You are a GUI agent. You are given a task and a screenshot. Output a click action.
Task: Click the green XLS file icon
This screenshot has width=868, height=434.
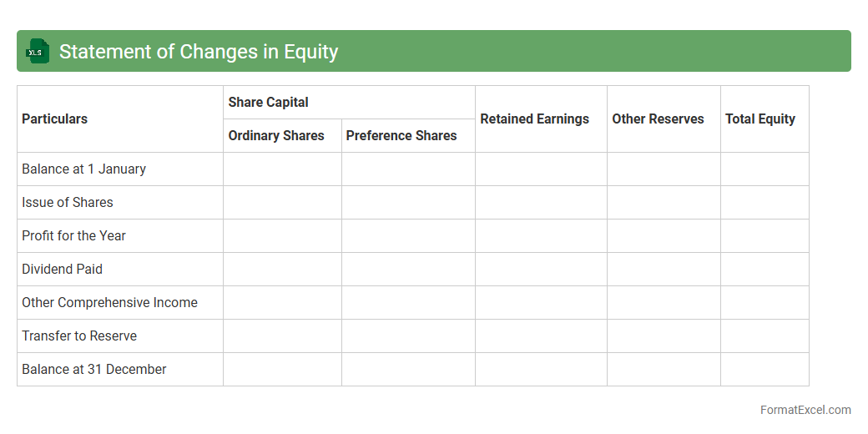[x=37, y=51]
